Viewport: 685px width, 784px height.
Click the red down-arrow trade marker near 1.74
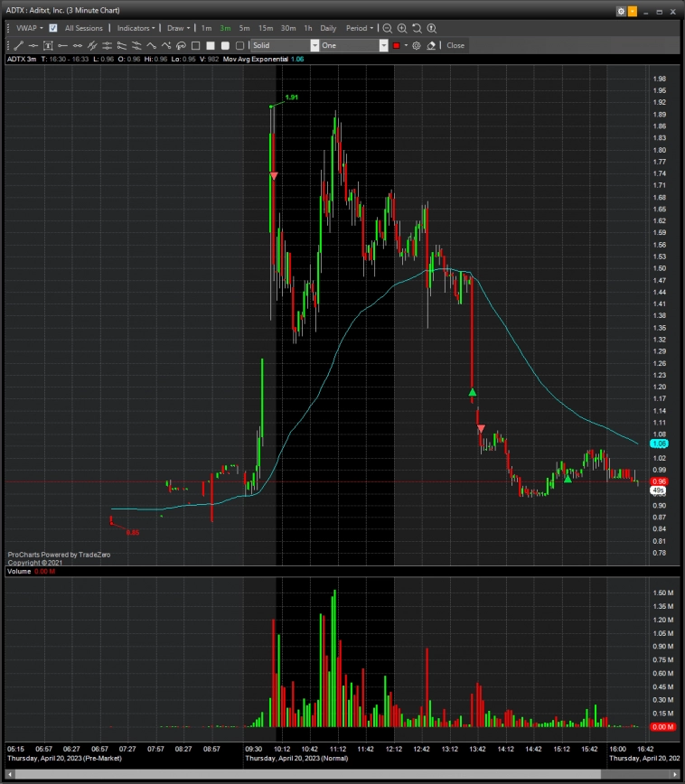click(x=274, y=175)
